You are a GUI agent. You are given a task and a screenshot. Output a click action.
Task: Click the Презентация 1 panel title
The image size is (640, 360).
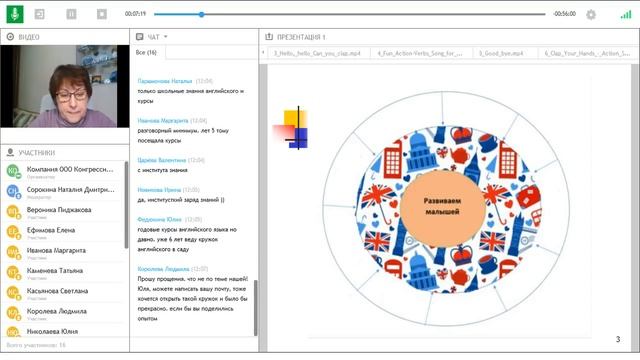301,37
